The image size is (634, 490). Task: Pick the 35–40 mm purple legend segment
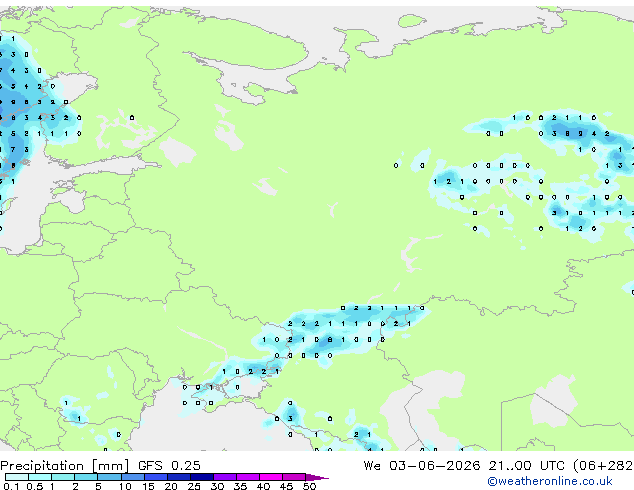[x=248, y=477]
